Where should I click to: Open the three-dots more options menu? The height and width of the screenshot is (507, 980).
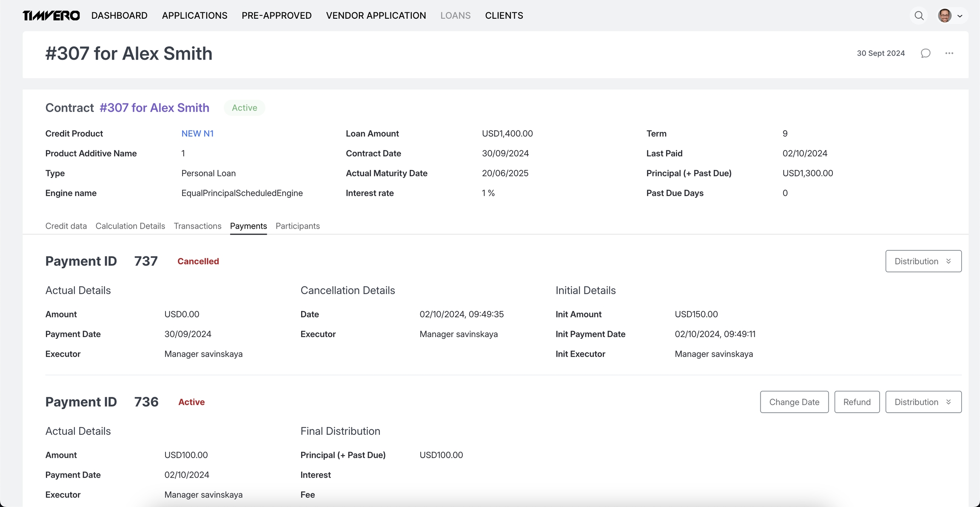949,53
